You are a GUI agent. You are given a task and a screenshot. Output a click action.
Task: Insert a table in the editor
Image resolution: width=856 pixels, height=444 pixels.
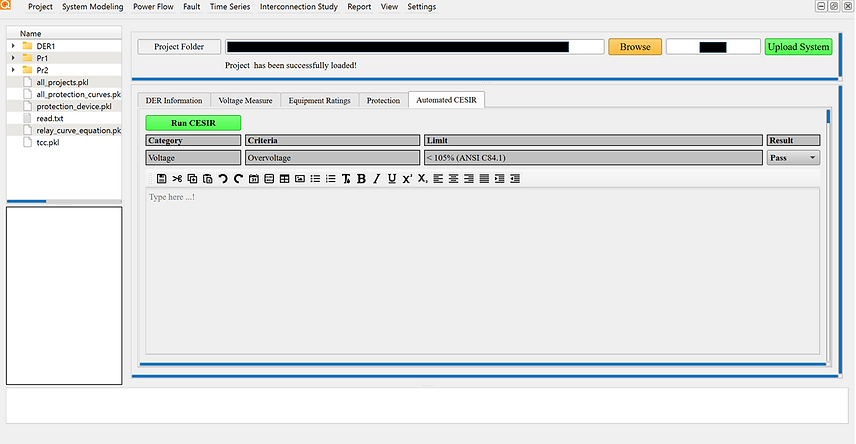284,179
